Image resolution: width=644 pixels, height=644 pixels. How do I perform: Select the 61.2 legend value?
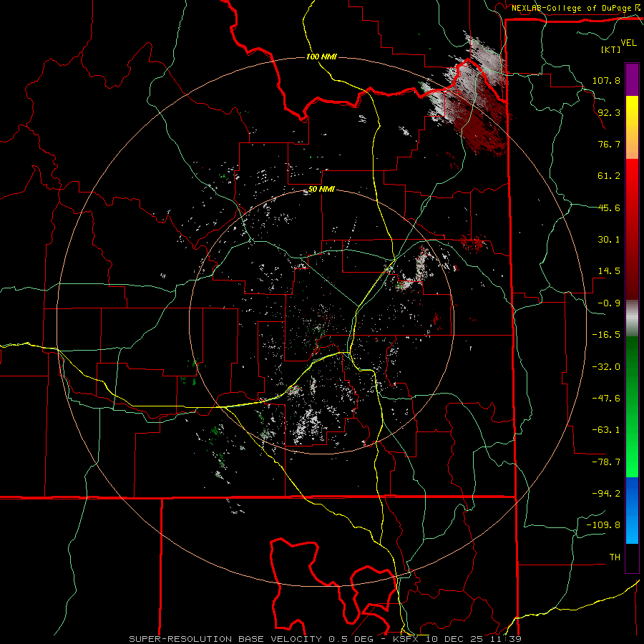point(609,176)
